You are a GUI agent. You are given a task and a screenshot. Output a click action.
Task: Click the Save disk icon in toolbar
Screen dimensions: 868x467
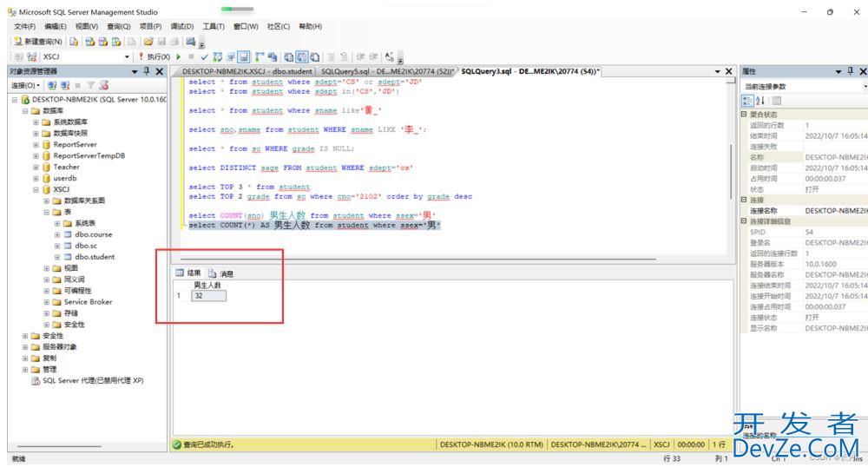coord(161,42)
